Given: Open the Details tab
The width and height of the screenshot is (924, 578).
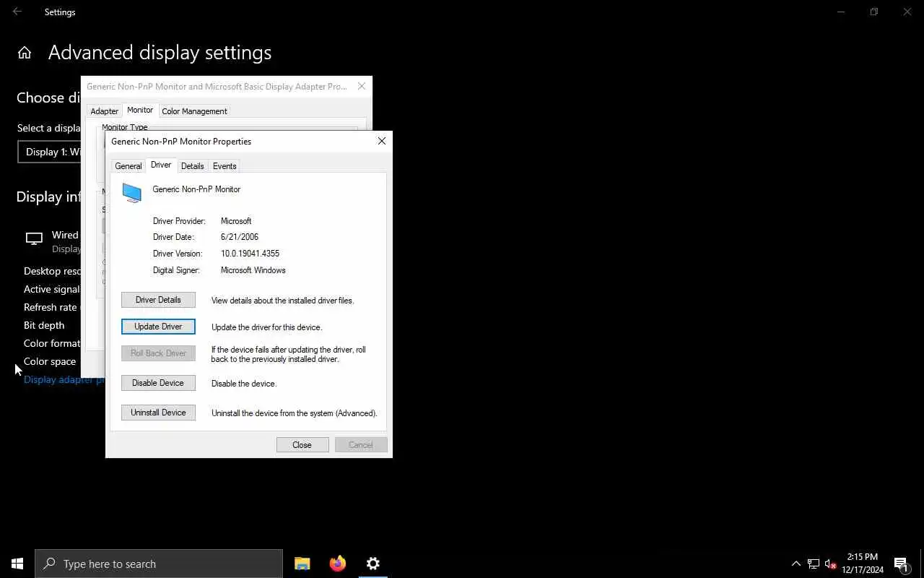Looking at the screenshot, I should 193,166.
